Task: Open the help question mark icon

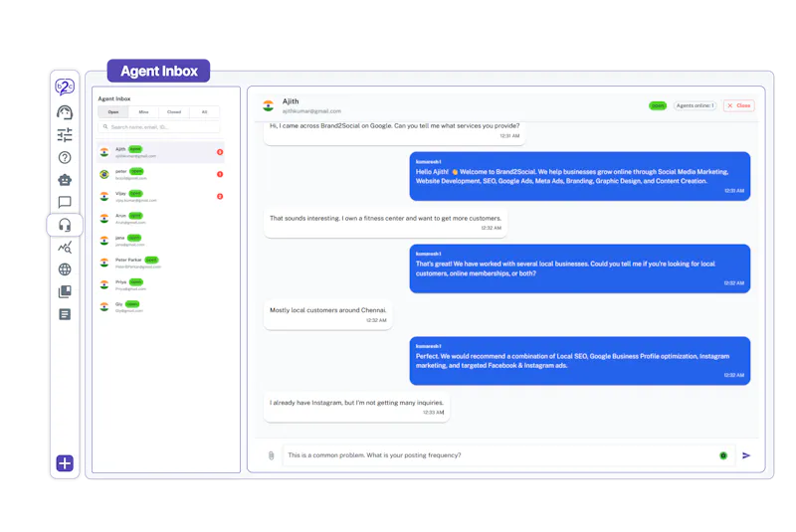Action: click(65, 158)
